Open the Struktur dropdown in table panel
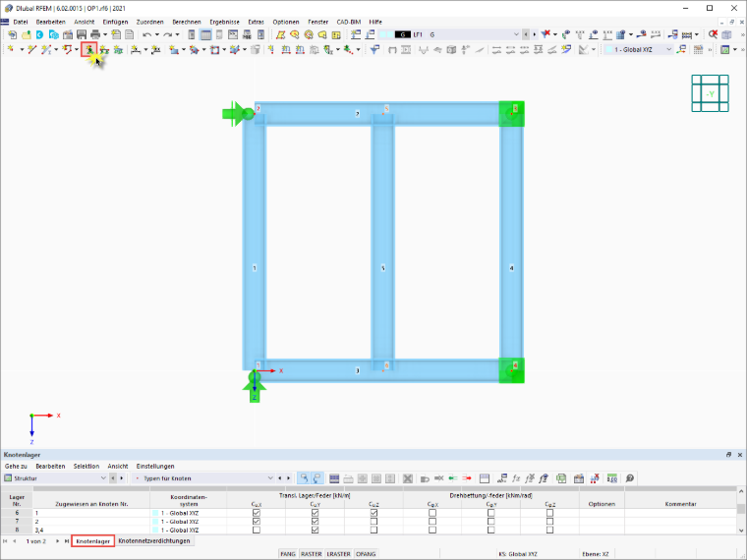 coord(103,478)
